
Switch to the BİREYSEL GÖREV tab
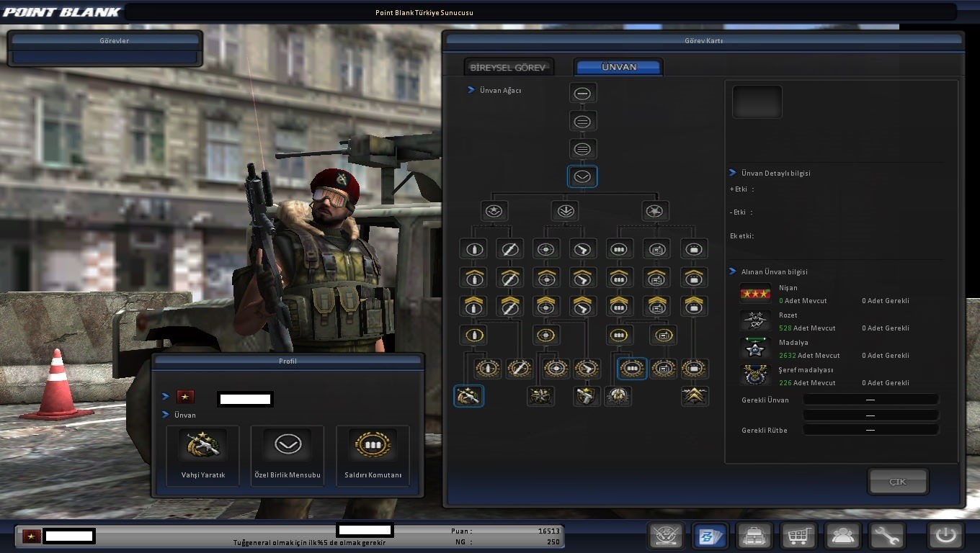coord(509,67)
